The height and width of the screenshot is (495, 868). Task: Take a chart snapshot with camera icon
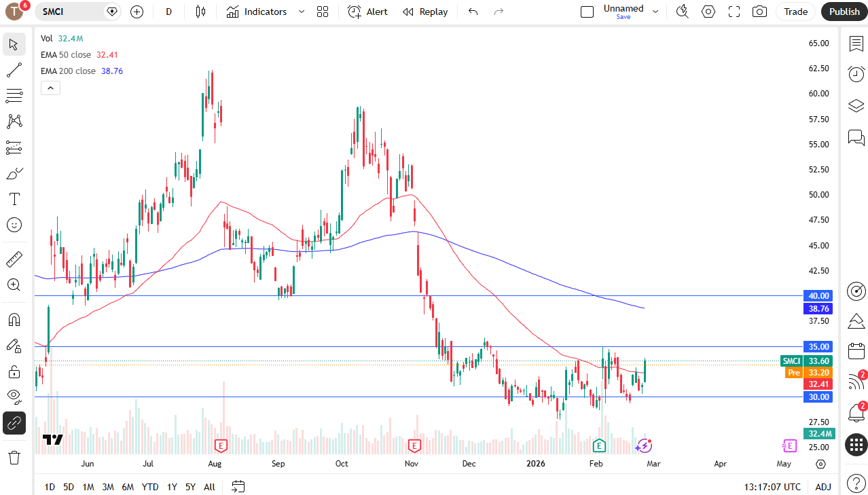click(760, 12)
